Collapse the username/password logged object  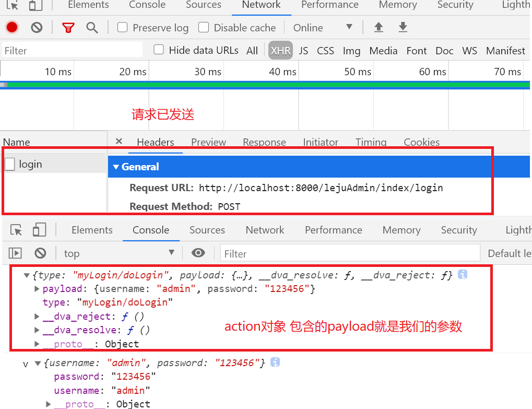[x=38, y=364]
